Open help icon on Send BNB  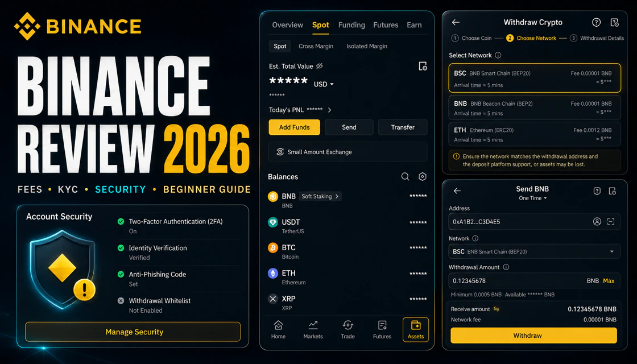597,191
